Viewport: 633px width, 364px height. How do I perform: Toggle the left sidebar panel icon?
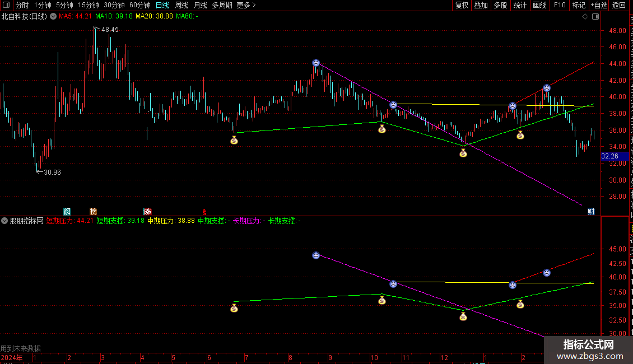6,5
